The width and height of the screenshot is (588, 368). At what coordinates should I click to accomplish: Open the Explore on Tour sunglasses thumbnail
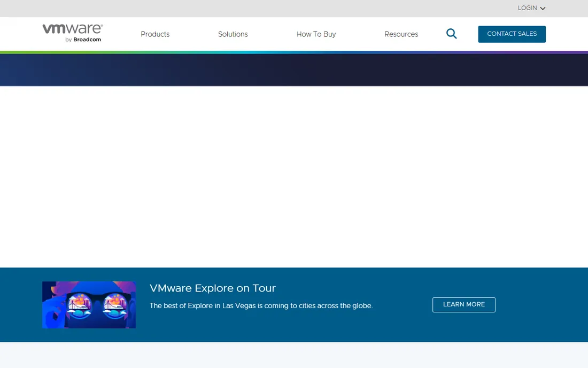coord(89,305)
